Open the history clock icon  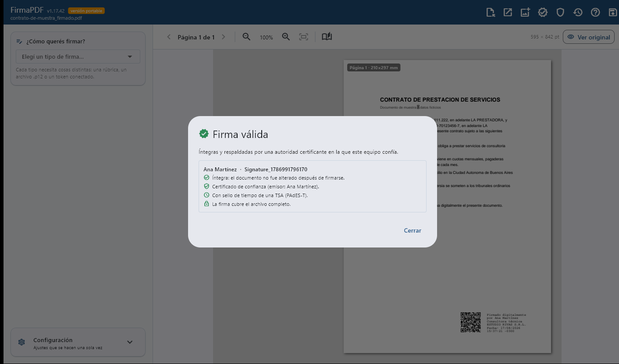coord(578,13)
